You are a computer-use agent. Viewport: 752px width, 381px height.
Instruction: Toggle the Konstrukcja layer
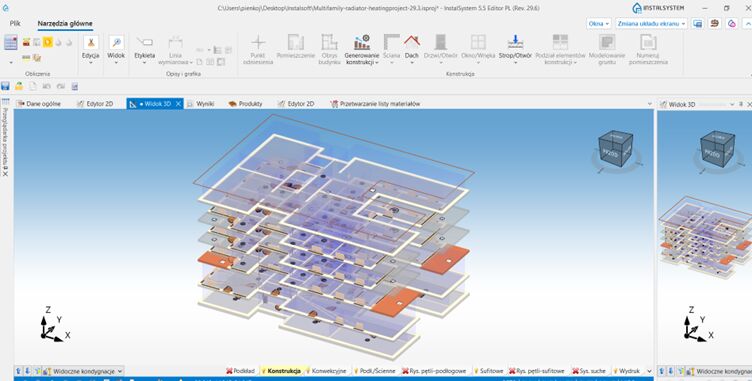click(281, 371)
